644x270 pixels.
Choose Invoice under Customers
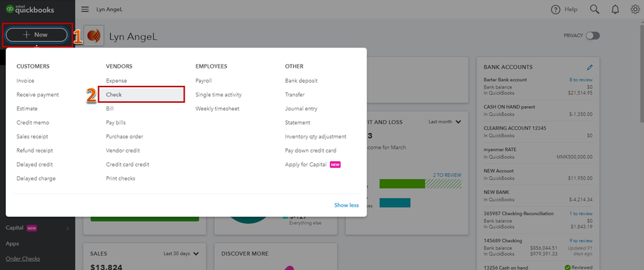(x=25, y=81)
